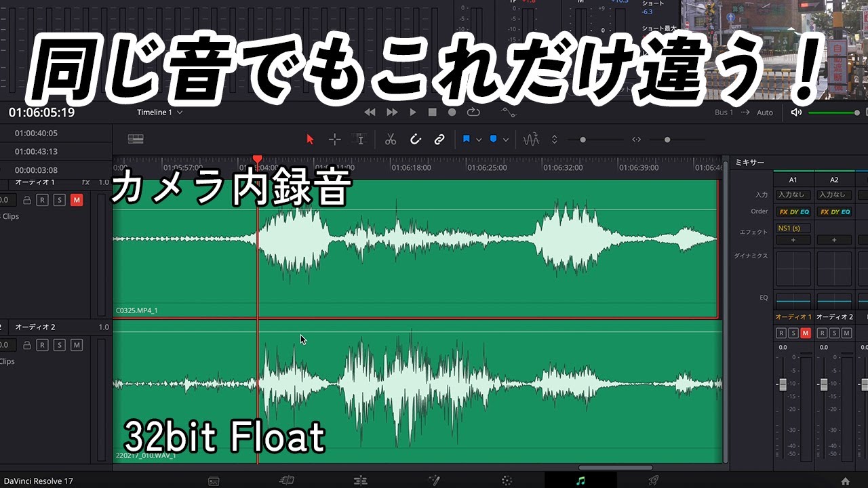The width and height of the screenshot is (868, 488).
Task: Click the horizontal zoom arrows icon
Action: pos(636,140)
